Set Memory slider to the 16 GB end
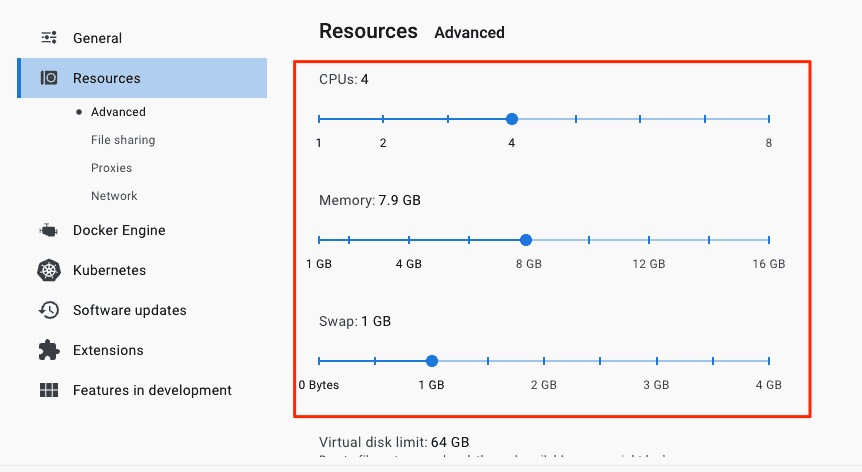Viewport: 862px width, 472px height. point(768,240)
